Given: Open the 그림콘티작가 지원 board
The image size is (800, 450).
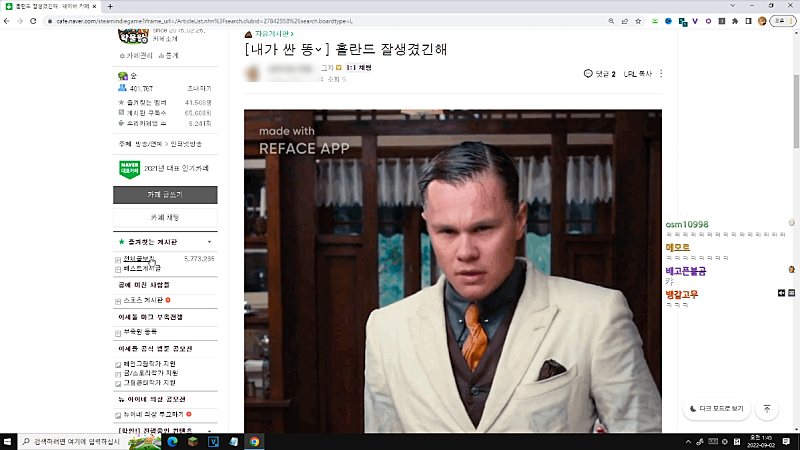Looking at the screenshot, I should pos(149,382).
